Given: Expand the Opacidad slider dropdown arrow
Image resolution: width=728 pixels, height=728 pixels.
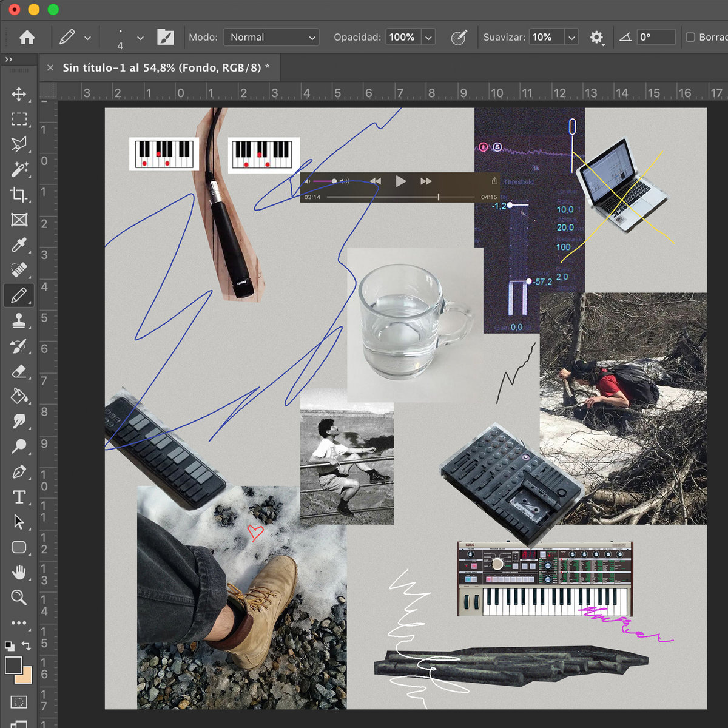Looking at the screenshot, I should tap(428, 37).
